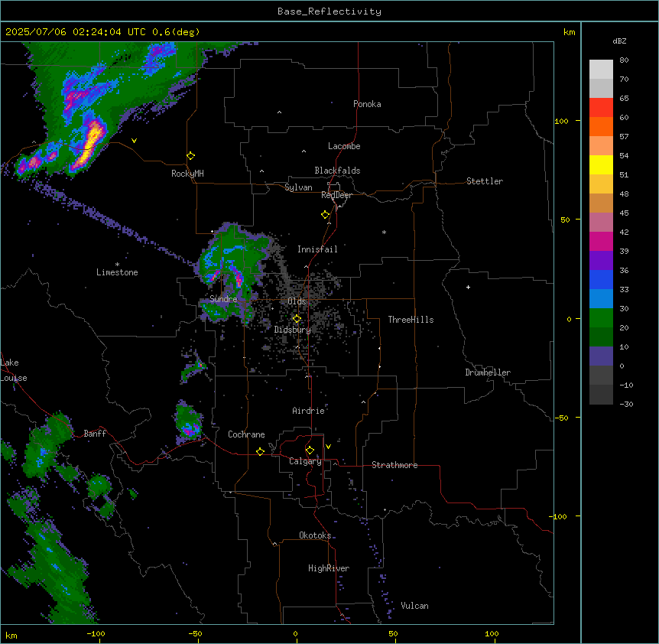Click the yellow v marker east of Calgary
This screenshot has width=659, height=644.
click(328, 447)
